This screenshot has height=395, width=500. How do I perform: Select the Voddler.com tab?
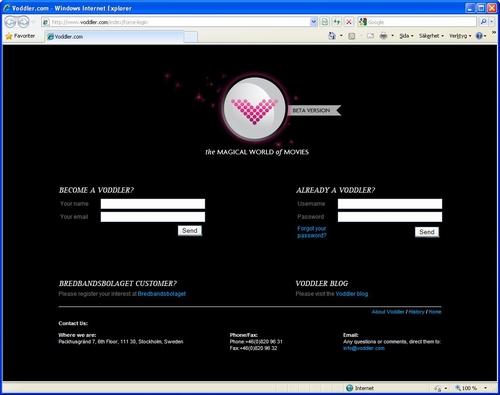tap(114, 37)
